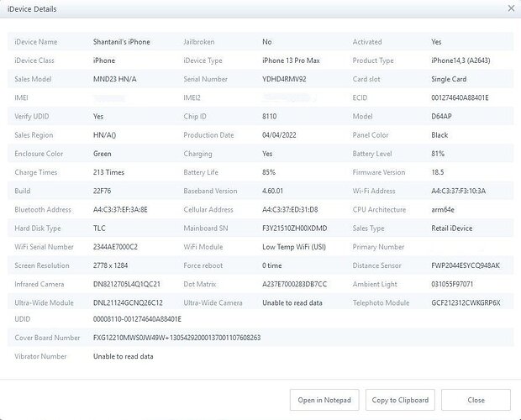Viewport: 521px width, 420px height.
Task: Click the Open in Notepad button
Action: tap(324, 400)
